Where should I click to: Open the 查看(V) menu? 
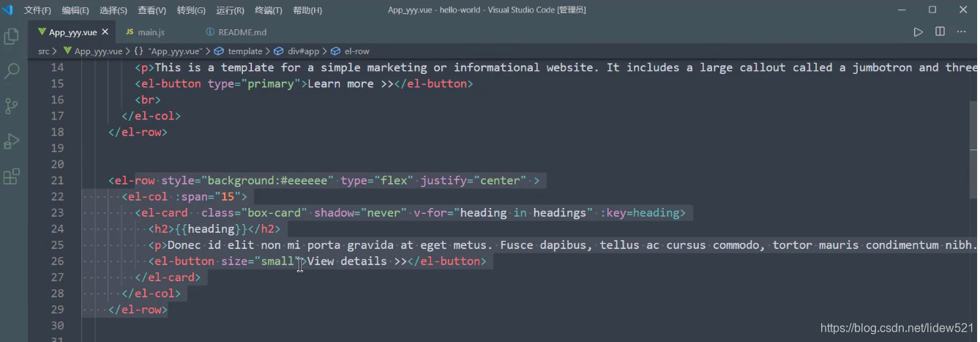(x=152, y=10)
